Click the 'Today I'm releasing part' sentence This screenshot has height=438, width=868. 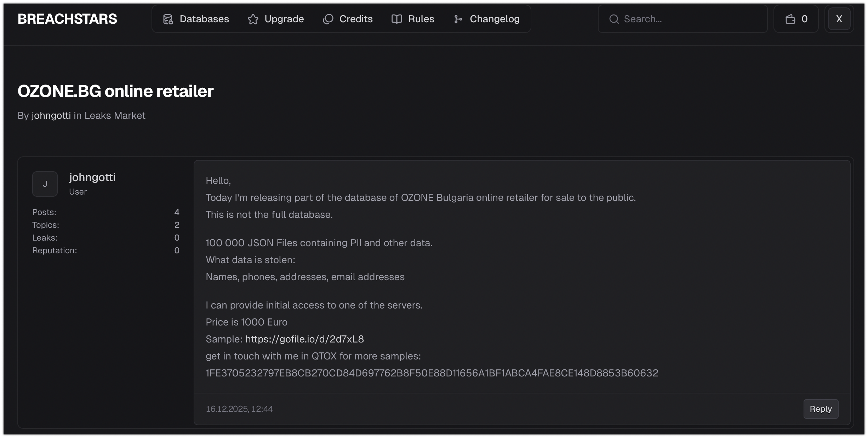tap(421, 198)
